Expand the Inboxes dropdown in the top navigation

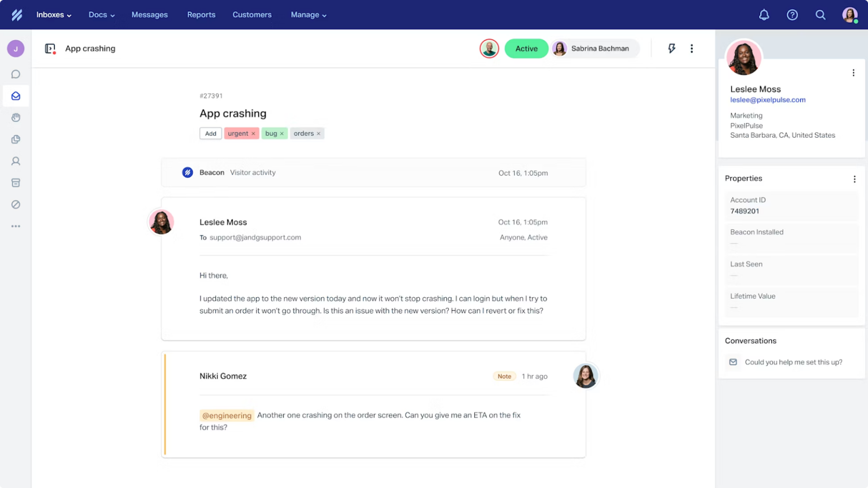[54, 15]
